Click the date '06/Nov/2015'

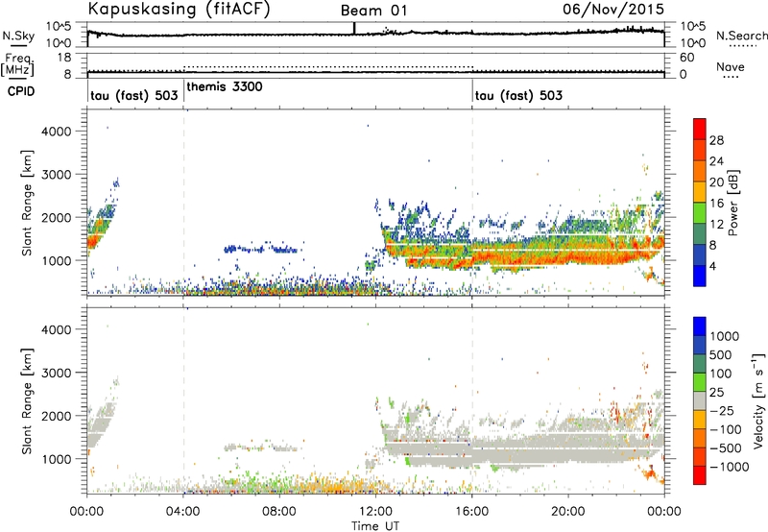click(613, 9)
